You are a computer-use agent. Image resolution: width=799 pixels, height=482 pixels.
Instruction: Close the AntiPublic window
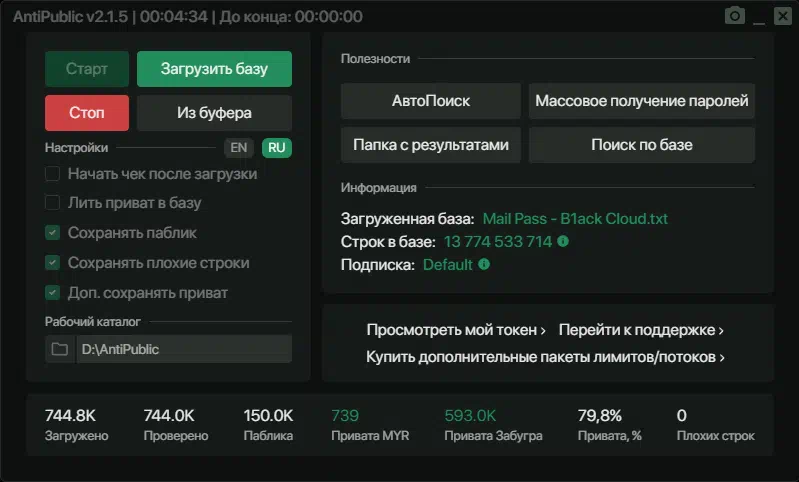(783, 16)
